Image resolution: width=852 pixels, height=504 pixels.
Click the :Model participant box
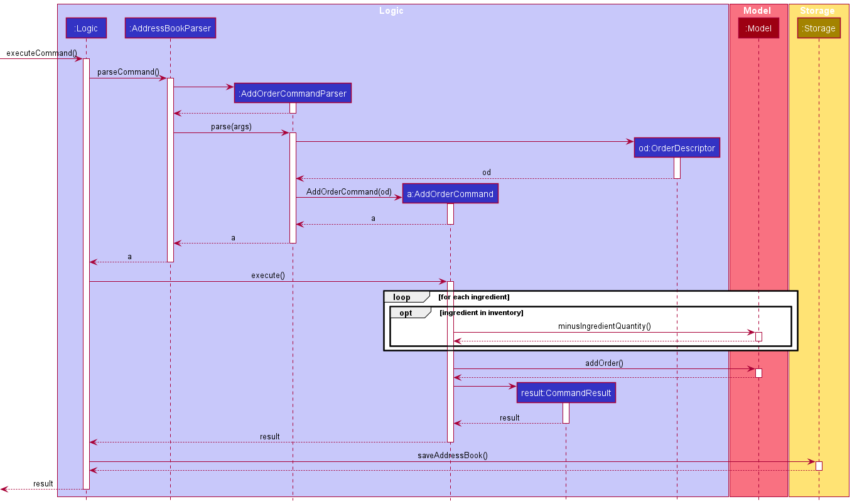pyautogui.click(x=759, y=28)
